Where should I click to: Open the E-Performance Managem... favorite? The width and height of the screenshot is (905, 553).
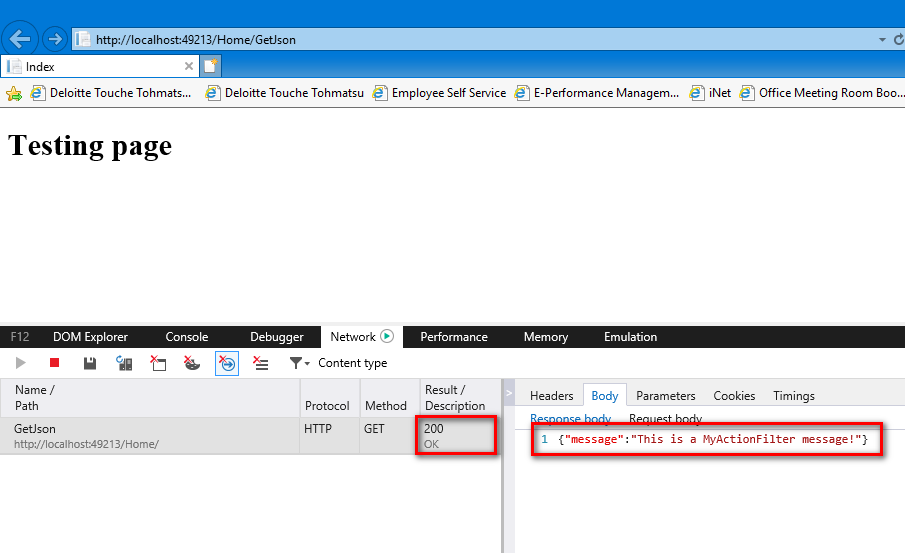tap(597, 93)
